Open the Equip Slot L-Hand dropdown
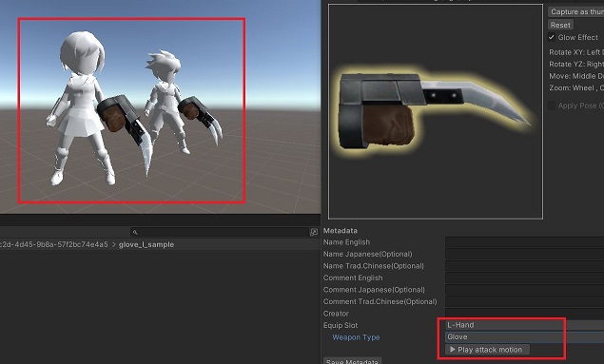 point(525,325)
